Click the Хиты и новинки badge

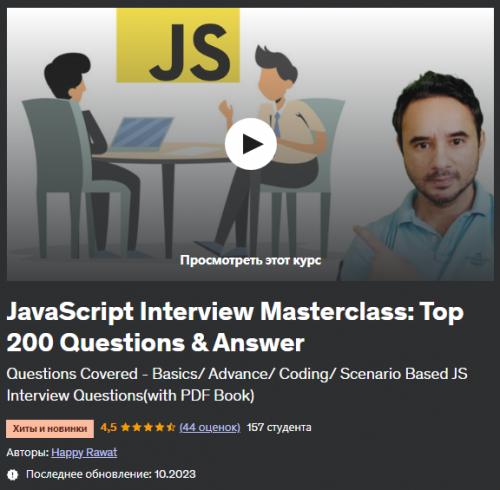point(50,429)
